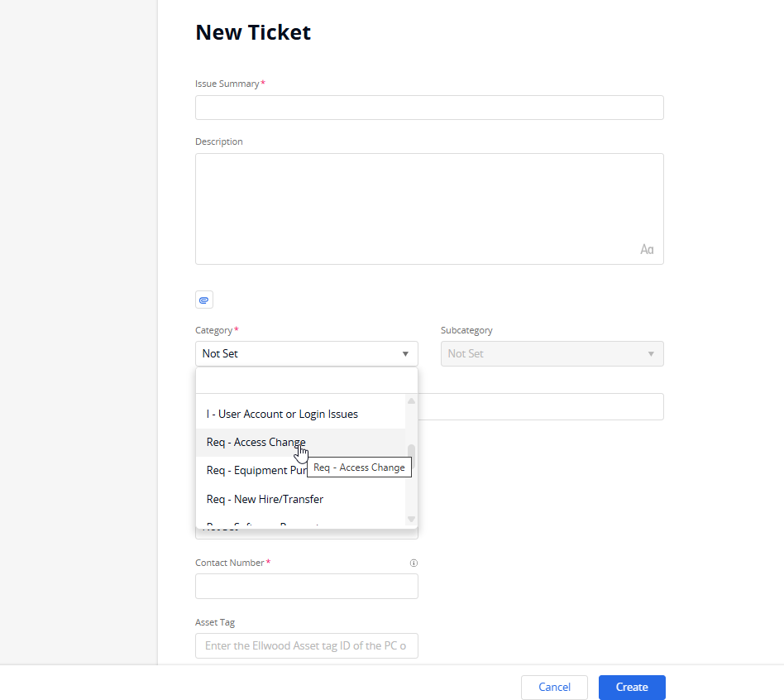Pick the "Req - Equipment Pur…" option
784x700 pixels.
tap(256, 471)
